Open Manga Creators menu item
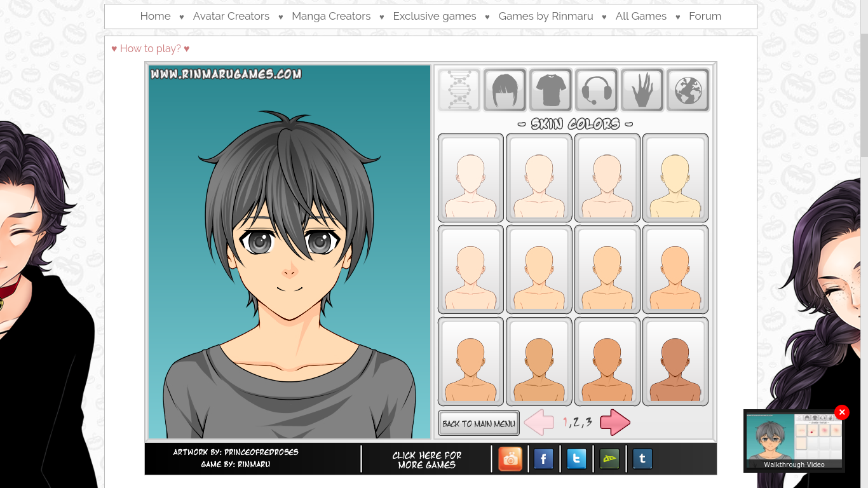Screen dimensions: 868x488 [331, 16]
